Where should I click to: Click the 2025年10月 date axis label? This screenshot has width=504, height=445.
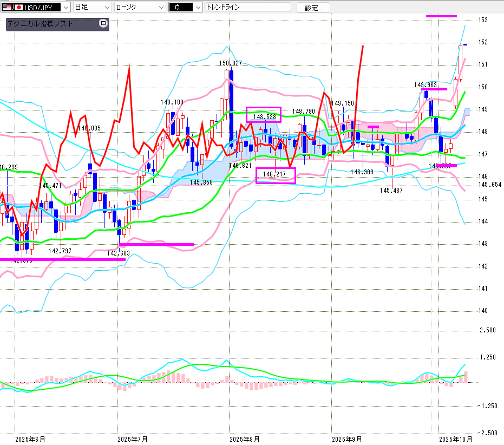click(x=456, y=439)
